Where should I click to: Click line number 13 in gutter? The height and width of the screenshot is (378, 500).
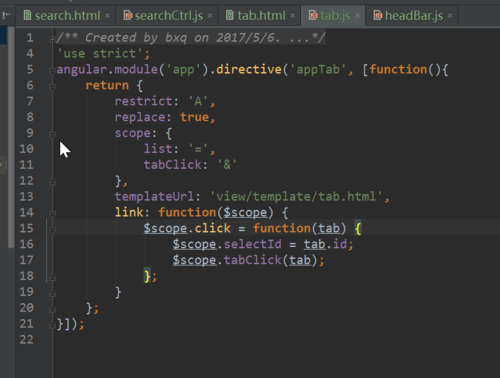(26, 196)
